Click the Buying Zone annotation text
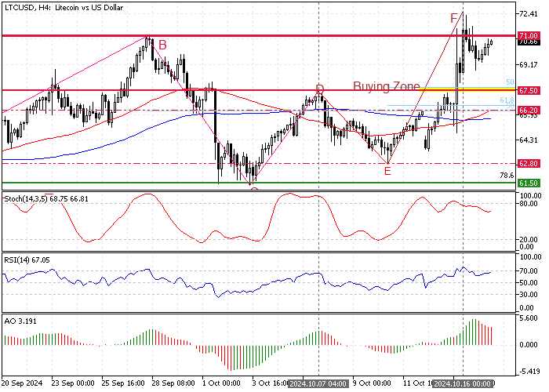The height and width of the screenshot is (392, 549). tap(386, 86)
